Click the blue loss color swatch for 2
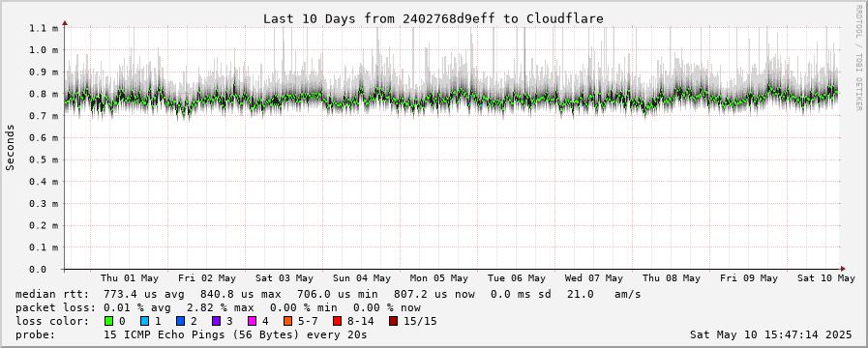The image size is (868, 348). (x=179, y=321)
